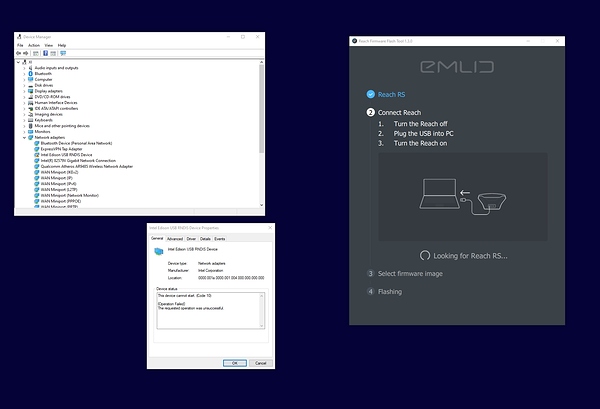Select WAN Miniport (PPPOE)
The width and height of the screenshot is (600, 409).
click(61, 201)
